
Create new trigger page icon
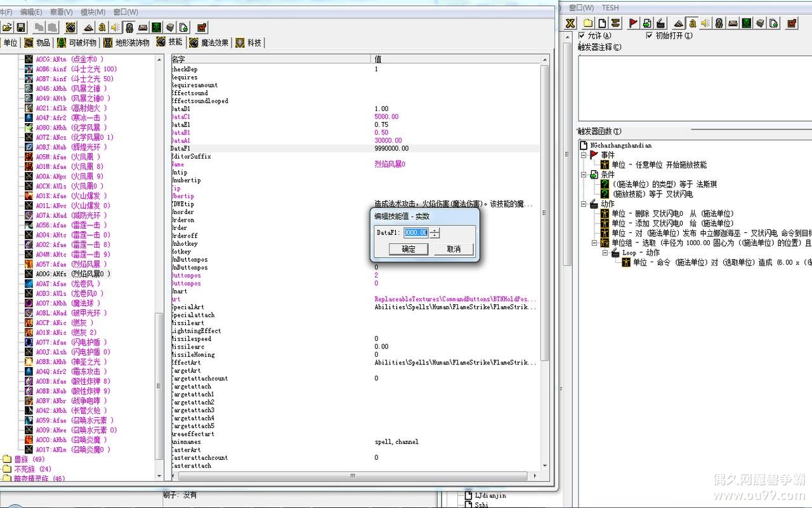point(602,23)
